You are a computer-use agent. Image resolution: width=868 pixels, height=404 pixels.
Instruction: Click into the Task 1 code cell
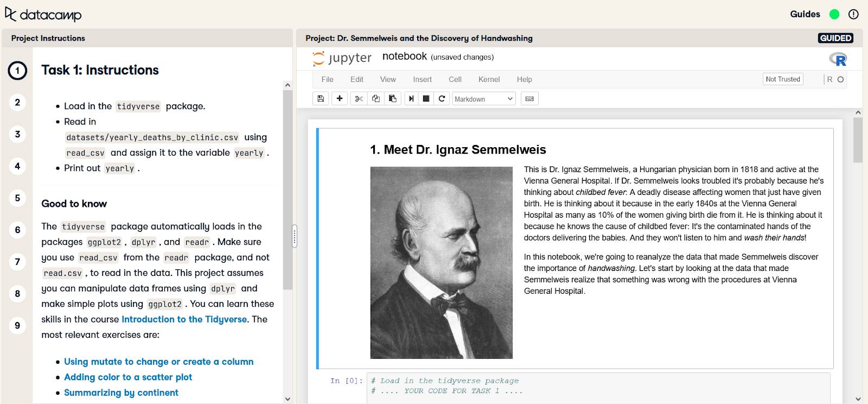coord(598,388)
